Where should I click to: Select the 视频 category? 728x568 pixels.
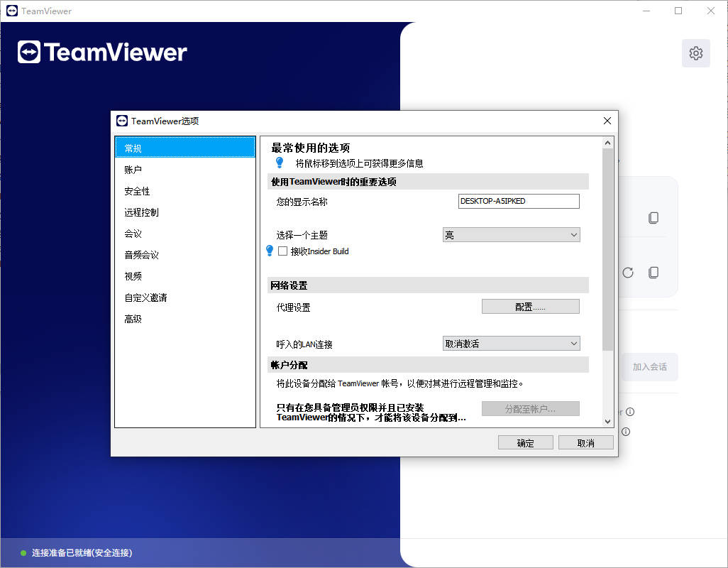coord(185,276)
